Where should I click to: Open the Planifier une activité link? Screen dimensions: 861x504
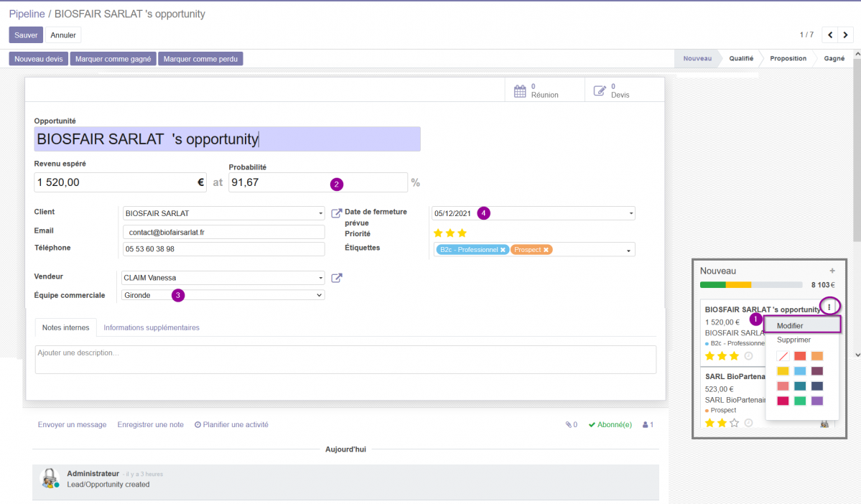pos(231,424)
